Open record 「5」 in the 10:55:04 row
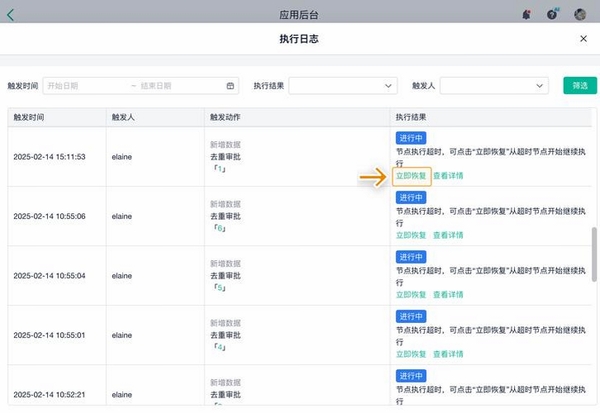The height and width of the screenshot is (413, 600). click(x=220, y=287)
